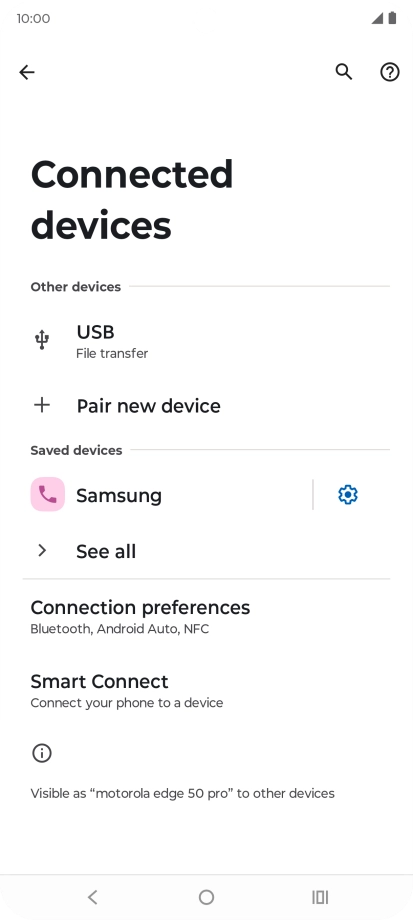The width and height of the screenshot is (413, 920).
Task: Tap the navigation bar home circle
Action: (206, 897)
